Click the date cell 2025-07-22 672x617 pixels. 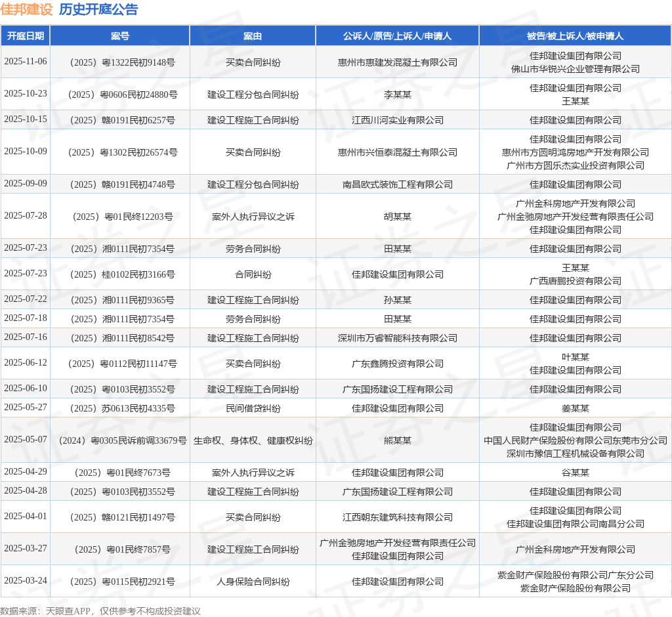coord(26,299)
